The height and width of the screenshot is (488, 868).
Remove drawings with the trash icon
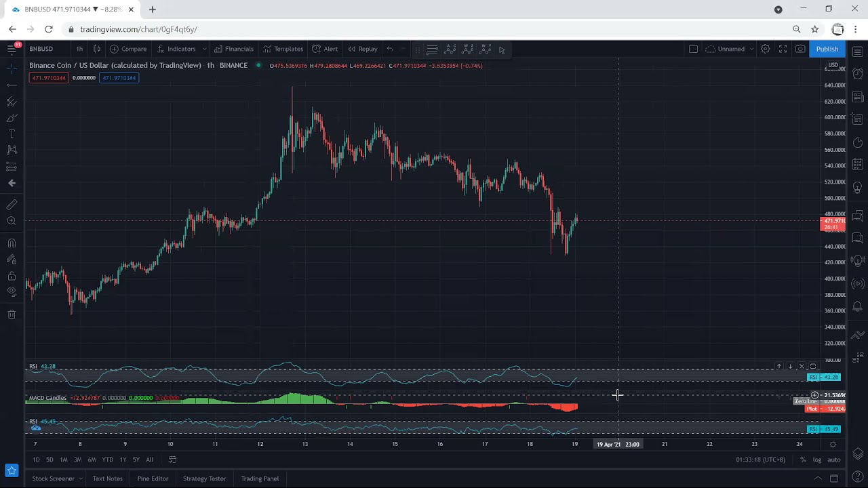click(12, 314)
